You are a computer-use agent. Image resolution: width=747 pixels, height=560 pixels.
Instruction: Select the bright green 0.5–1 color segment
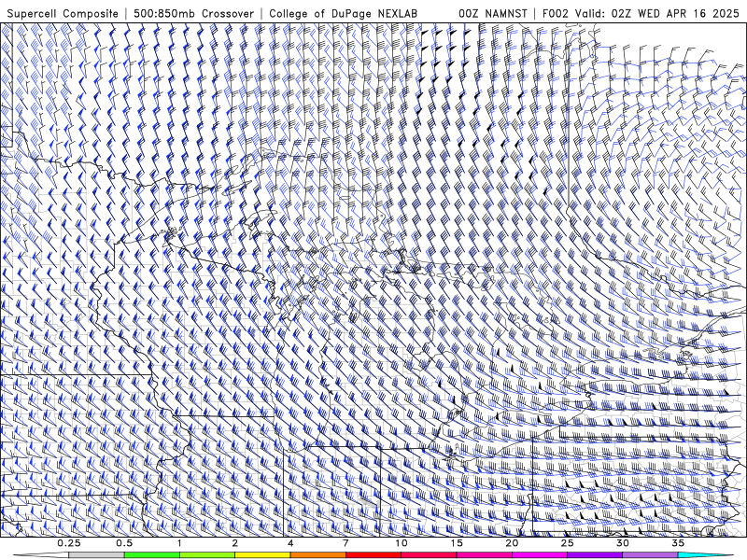[x=152, y=555]
